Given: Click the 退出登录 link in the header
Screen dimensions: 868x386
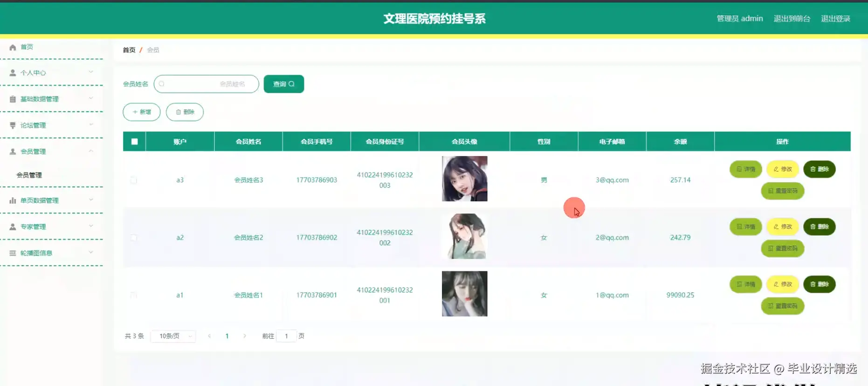Looking at the screenshot, I should pos(835,19).
